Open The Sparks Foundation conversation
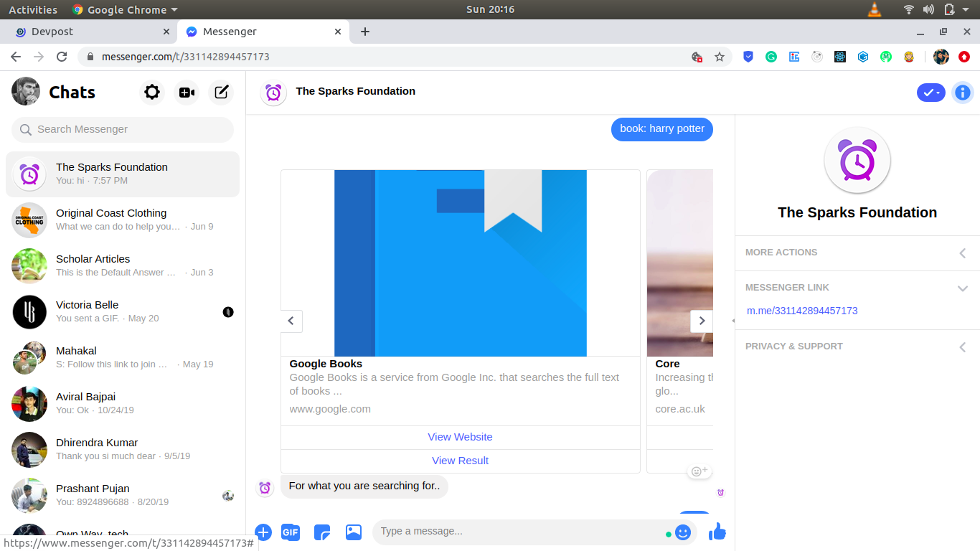Image resolution: width=980 pixels, height=551 pixels. click(123, 174)
